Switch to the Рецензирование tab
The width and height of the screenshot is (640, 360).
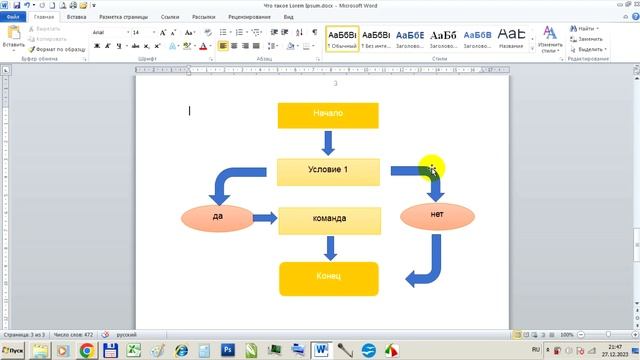(x=249, y=17)
